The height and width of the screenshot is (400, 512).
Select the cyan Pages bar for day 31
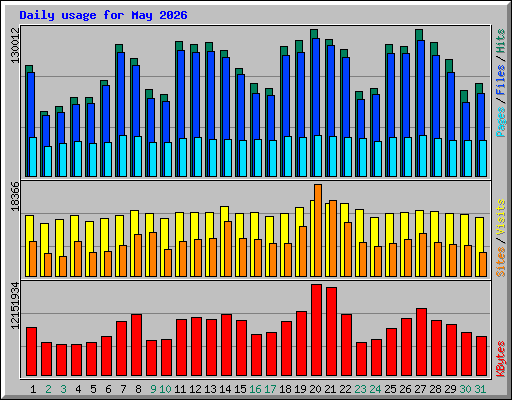[483, 158]
